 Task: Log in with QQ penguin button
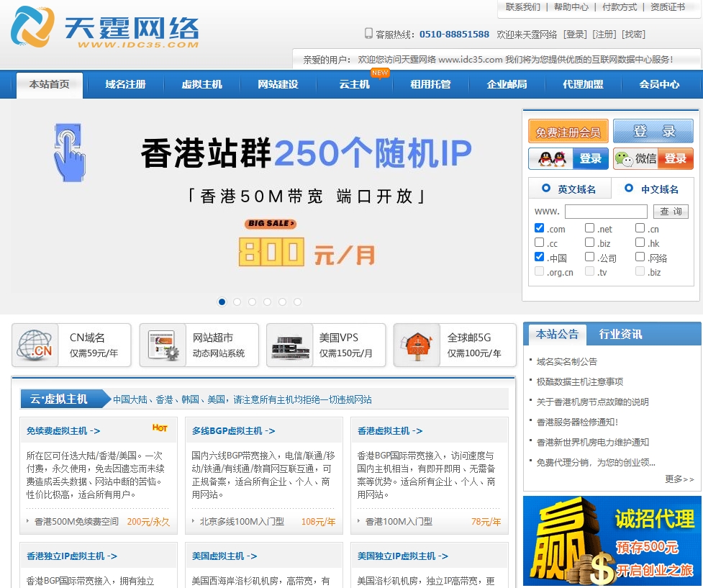[568, 159]
